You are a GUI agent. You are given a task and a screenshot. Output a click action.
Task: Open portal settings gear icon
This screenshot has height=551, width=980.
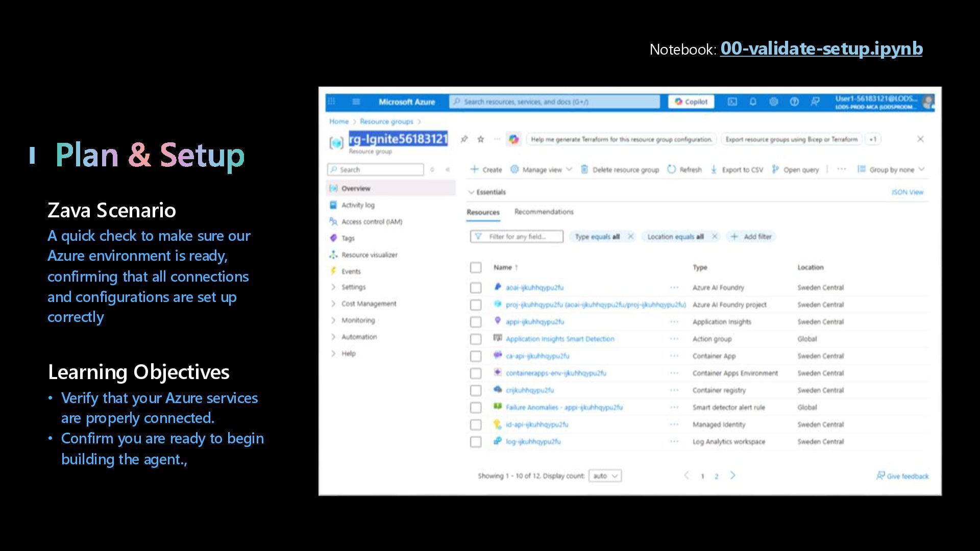[x=773, y=102]
